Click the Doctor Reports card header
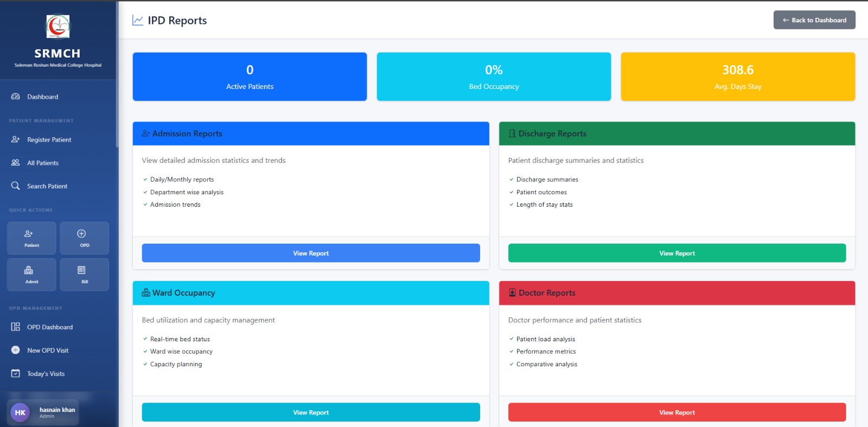868x427 pixels. (677, 293)
